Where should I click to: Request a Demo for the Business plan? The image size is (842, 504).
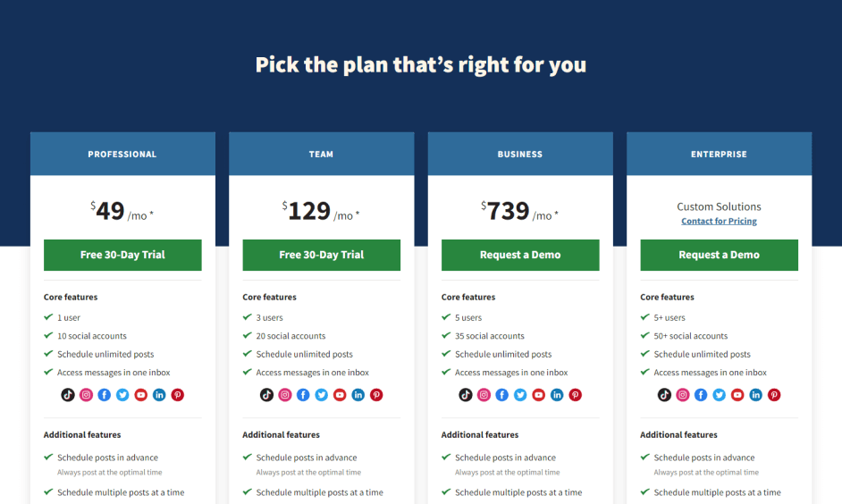coord(520,255)
